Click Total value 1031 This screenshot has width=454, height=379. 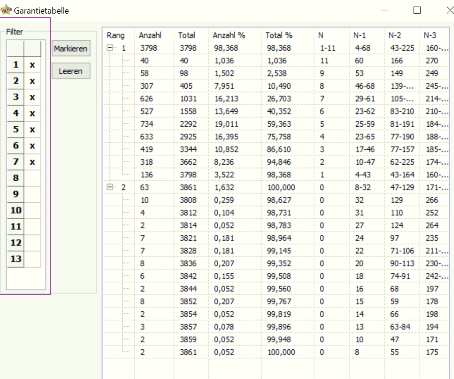tap(188, 99)
